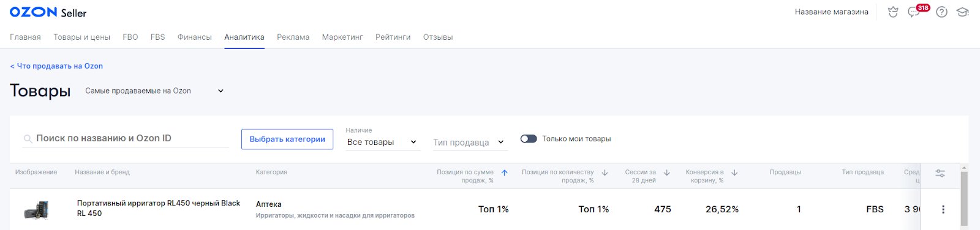This screenshot has height=230, width=980.
Task: Click 'Название магазина' store name
Action: (x=831, y=12)
